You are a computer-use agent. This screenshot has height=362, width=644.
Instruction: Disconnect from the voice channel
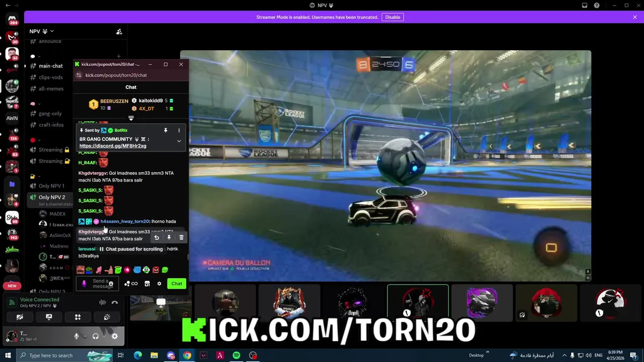click(x=115, y=302)
